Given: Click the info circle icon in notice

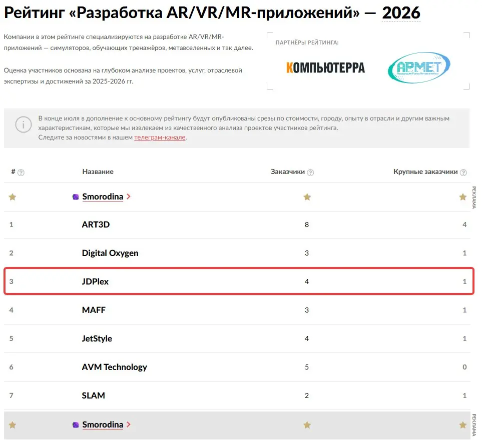Looking at the screenshot, I should pos(24,124).
